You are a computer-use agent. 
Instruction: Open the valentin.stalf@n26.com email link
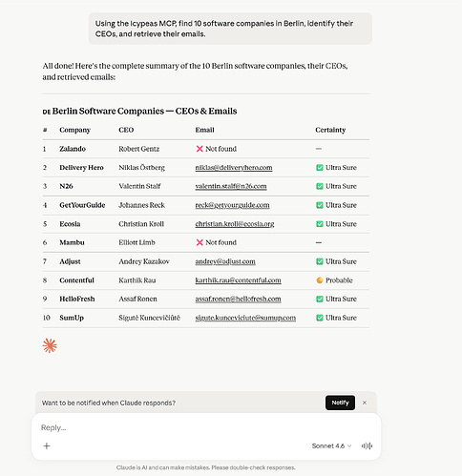[231, 186]
